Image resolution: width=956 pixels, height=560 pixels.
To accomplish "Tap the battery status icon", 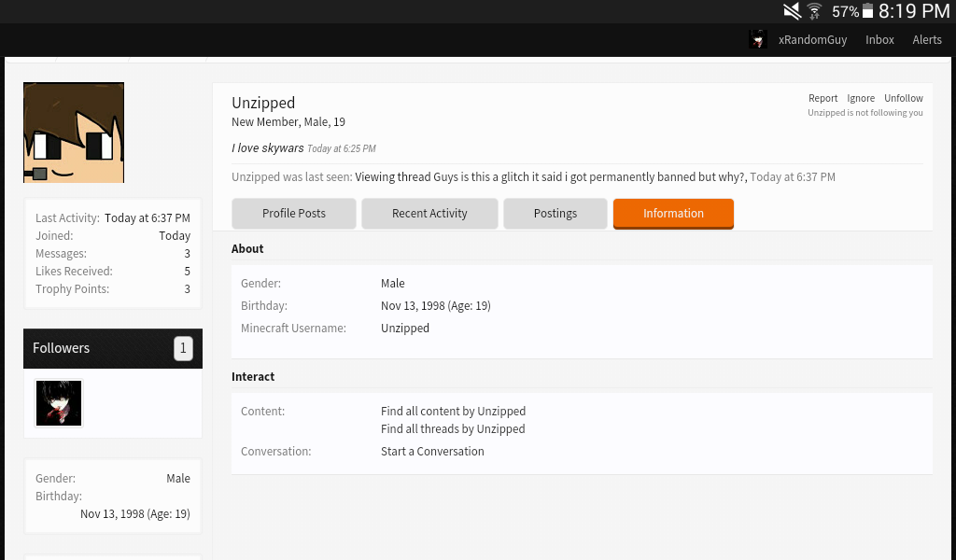I will pos(867,11).
